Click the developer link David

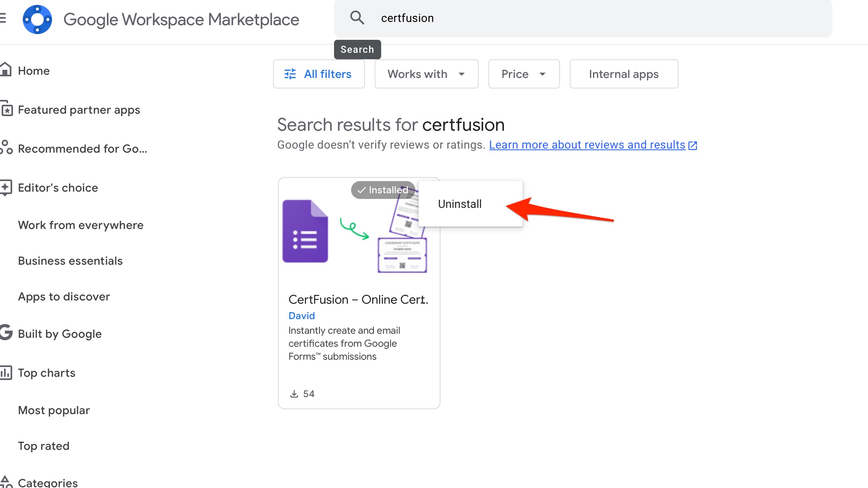tap(301, 315)
